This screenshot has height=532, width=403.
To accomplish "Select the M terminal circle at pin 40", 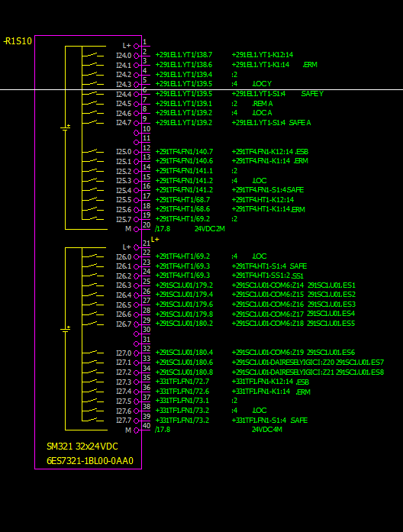I will [x=137, y=430].
